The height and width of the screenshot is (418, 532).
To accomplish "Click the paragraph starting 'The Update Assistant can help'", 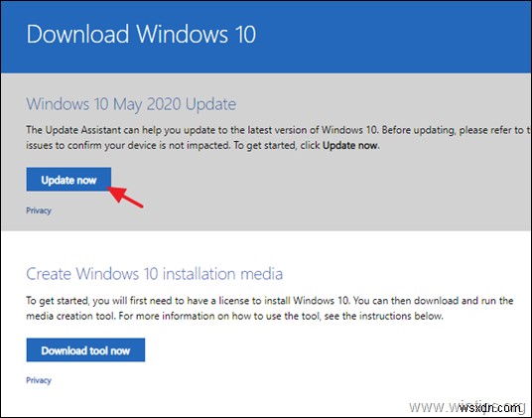I will coord(279,138).
